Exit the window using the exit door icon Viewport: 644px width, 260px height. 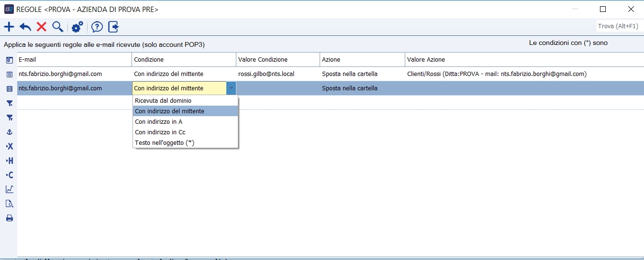[113, 27]
